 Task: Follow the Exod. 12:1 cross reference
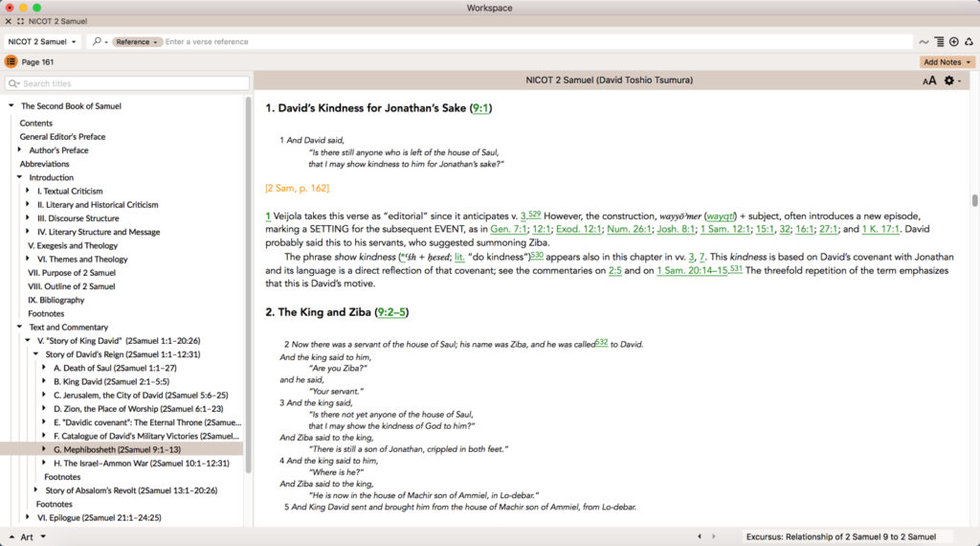click(578, 230)
